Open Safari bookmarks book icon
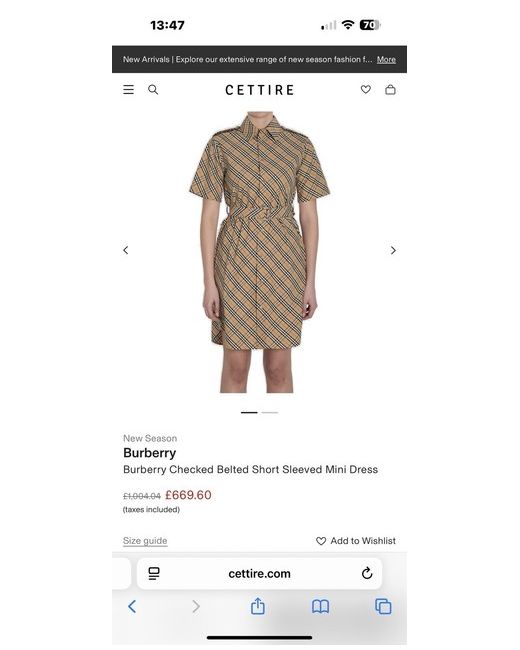The width and height of the screenshot is (520, 650). point(321,607)
